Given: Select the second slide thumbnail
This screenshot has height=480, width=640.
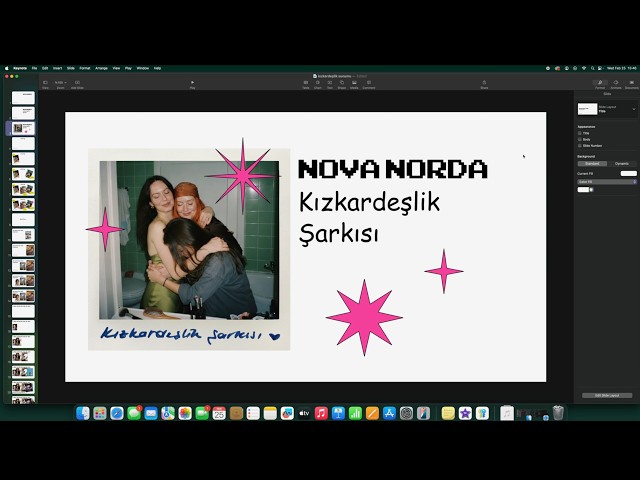Looking at the screenshot, I should pyautogui.click(x=23, y=113).
